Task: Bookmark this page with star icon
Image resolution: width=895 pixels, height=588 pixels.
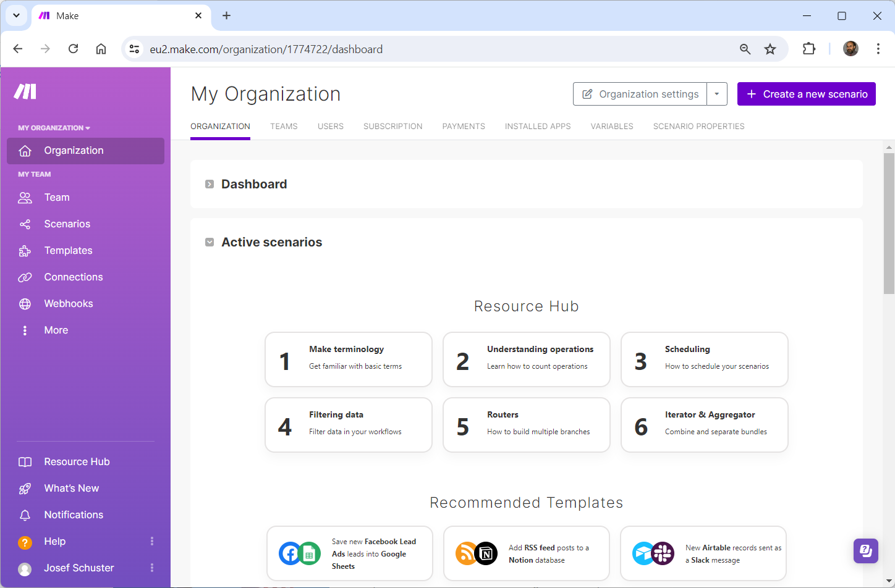Action: 770,49
